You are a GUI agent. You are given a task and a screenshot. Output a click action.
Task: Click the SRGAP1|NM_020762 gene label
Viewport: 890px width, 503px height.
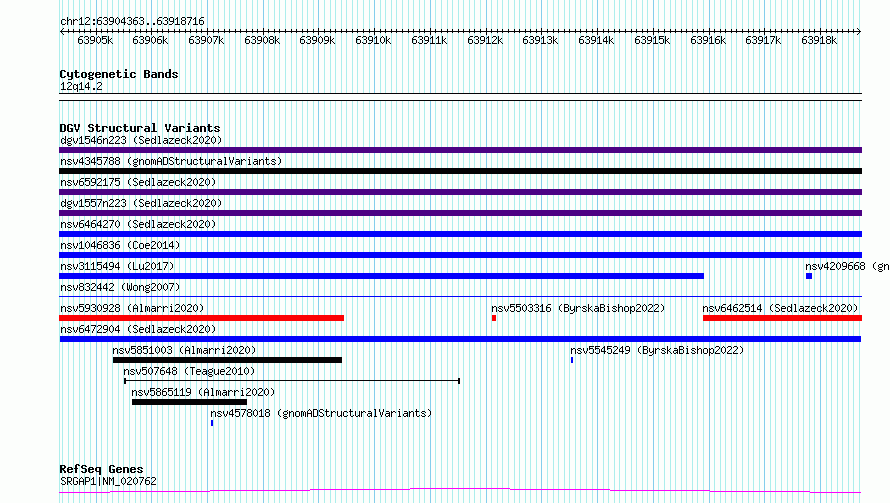(108, 481)
